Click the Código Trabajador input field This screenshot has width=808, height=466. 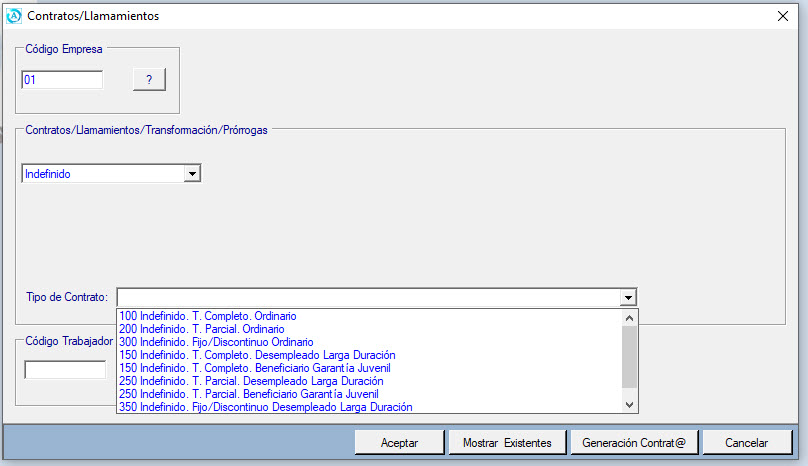[x=65, y=370]
